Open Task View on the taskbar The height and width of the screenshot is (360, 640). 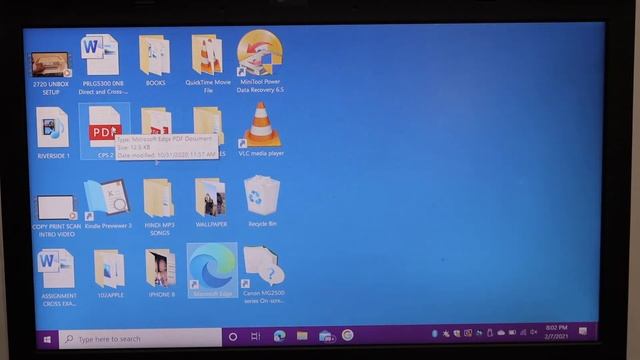pos(256,336)
